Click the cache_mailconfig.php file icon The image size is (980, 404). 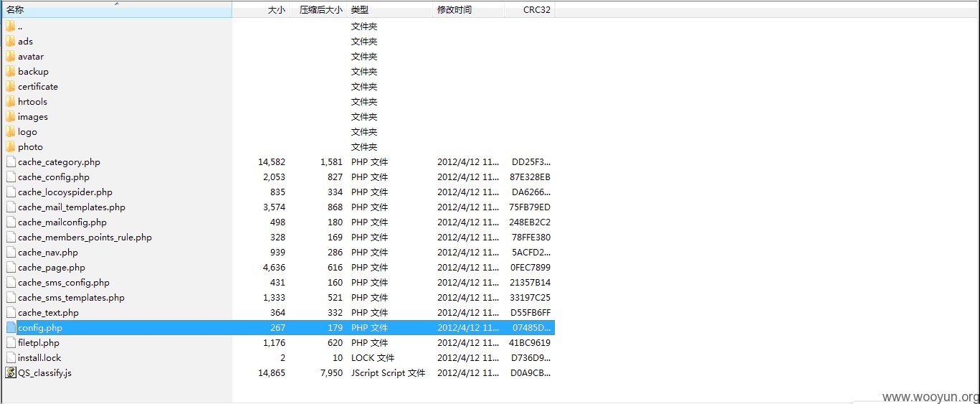[x=10, y=222]
